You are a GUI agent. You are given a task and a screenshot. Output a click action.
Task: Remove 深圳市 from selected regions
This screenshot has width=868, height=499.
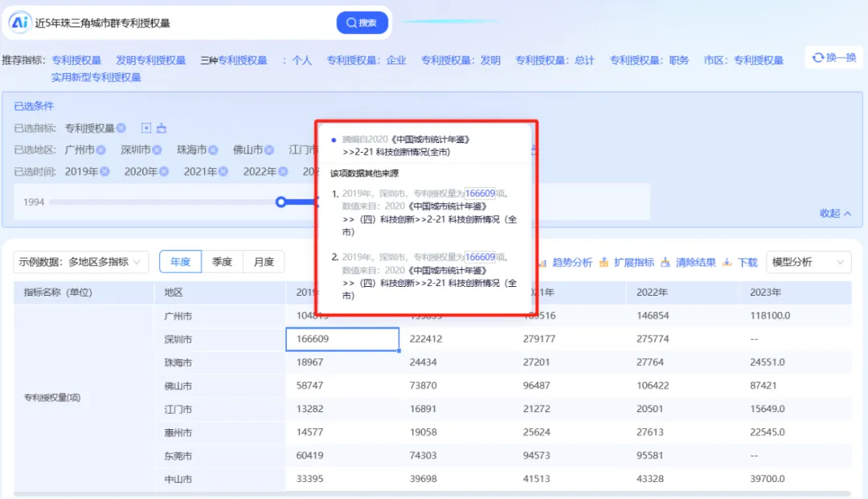(158, 150)
